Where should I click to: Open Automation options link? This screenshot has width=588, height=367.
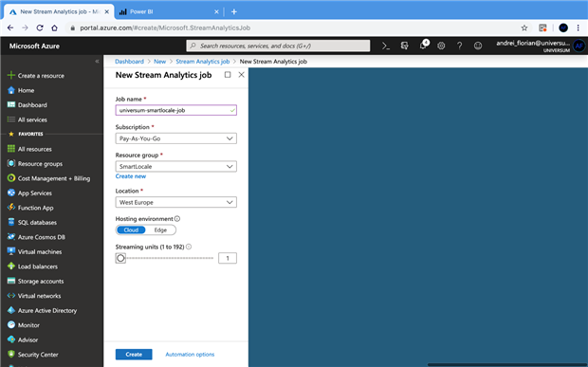pos(190,355)
